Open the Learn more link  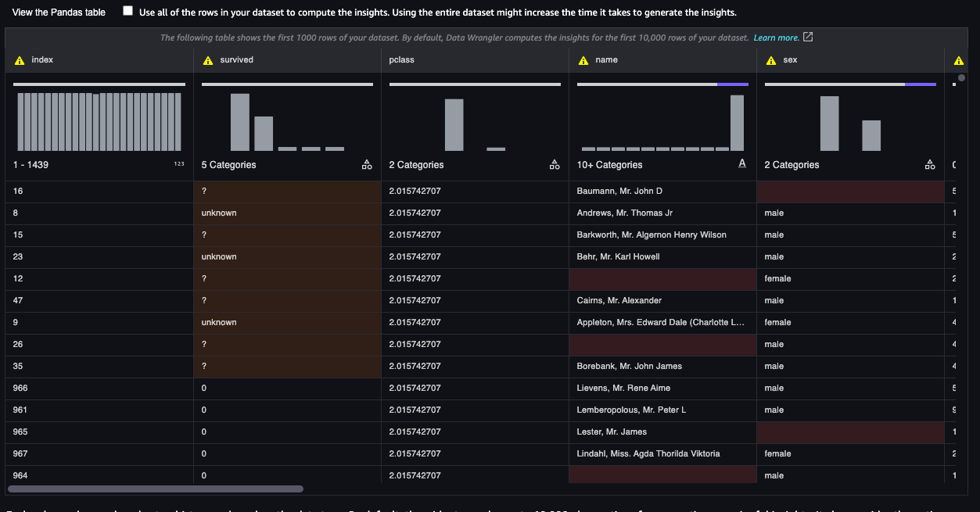click(776, 38)
